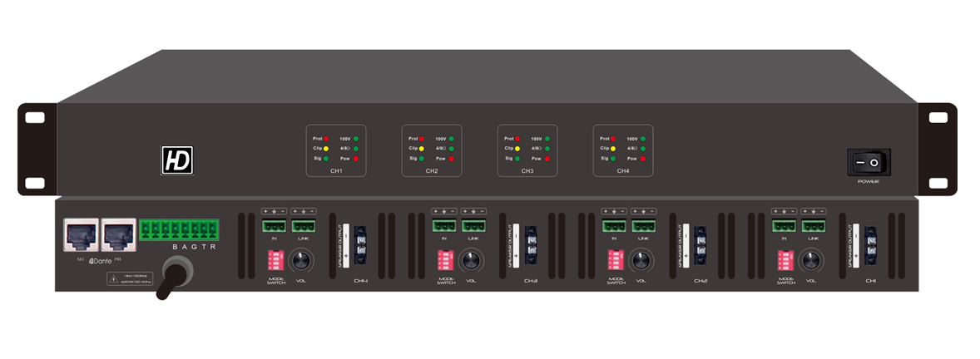
Task: Click the HD logo on front panel
Action: click(x=177, y=160)
